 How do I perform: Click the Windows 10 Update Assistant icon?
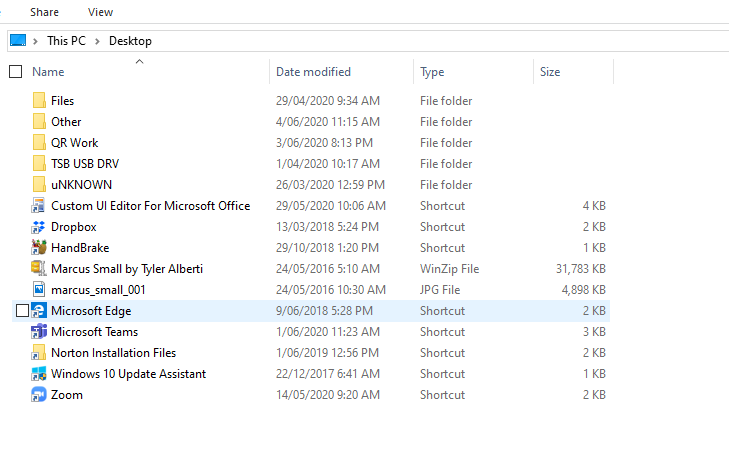[x=39, y=374]
